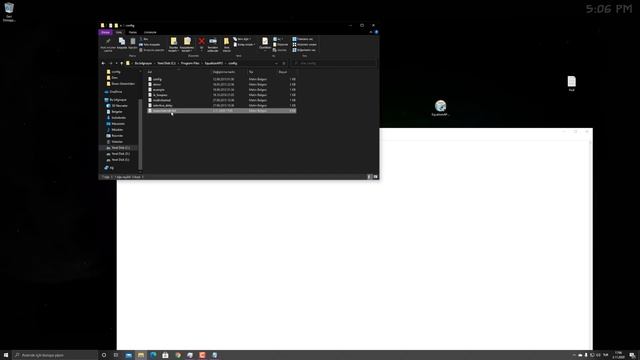The width and height of the screenshot is (640, 360).
Task: Click Bu bilgisayar in the breadcrumb path
Action: click(x=143, y=63)
